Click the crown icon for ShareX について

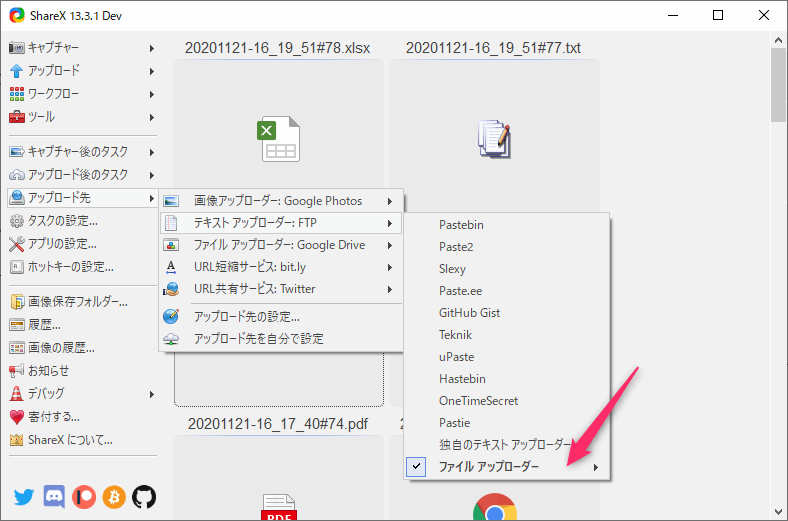point(17,440)
